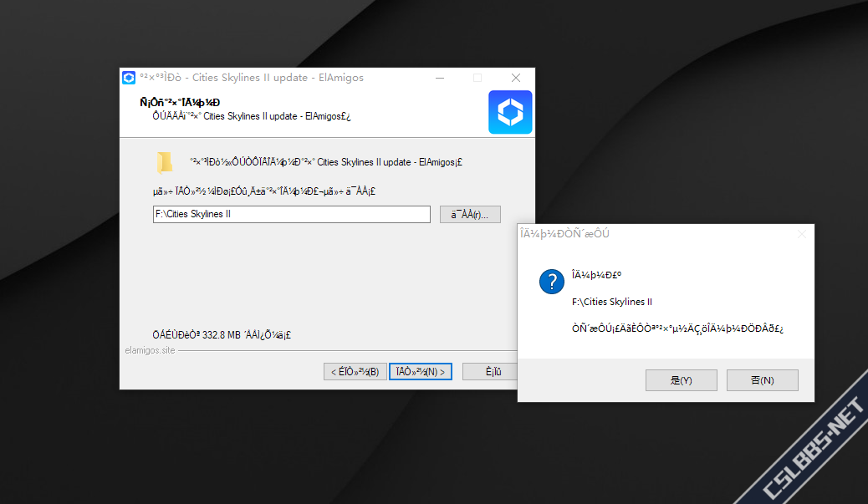868x504 pixels.
Task: Close the installer window with the X
Action: click(x=515, y=78)
